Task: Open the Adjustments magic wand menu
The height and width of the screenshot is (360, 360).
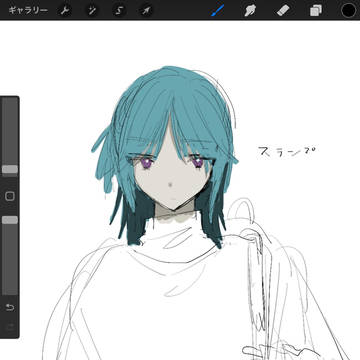Action: click(x=91, y=11)
